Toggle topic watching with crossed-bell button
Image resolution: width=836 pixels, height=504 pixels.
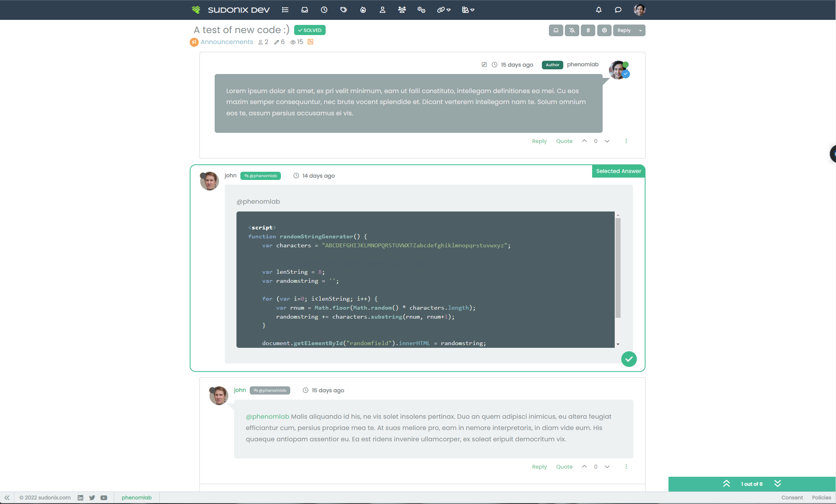(572, 30)
